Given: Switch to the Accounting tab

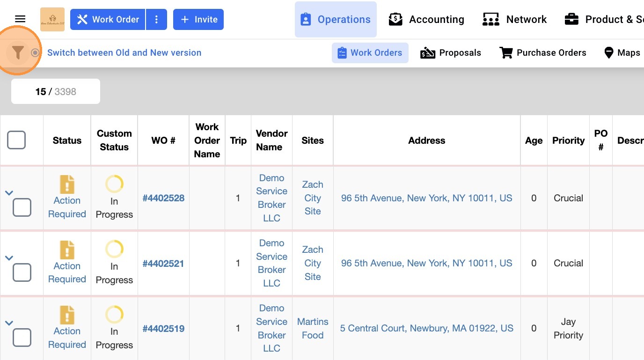Looking at the screenshot, I should tap(426, 20).
